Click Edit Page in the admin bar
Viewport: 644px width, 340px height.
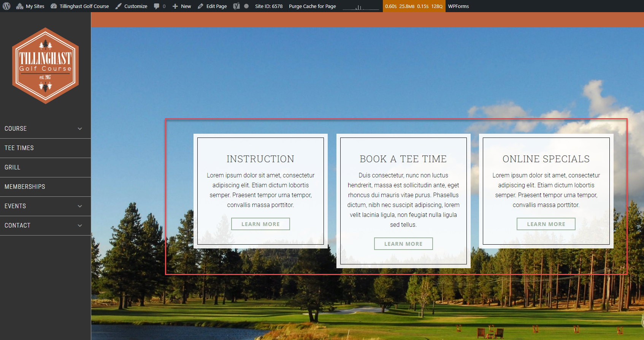point(212,6)
